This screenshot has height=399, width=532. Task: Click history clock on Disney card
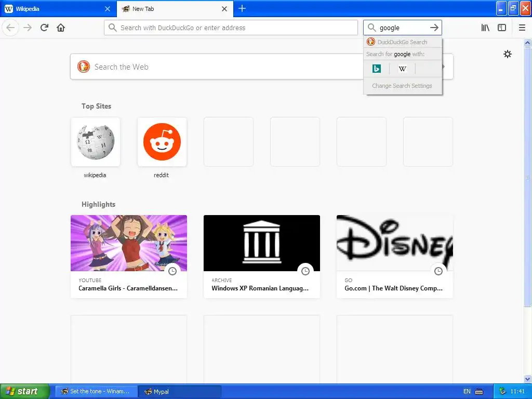coord(438,271)
